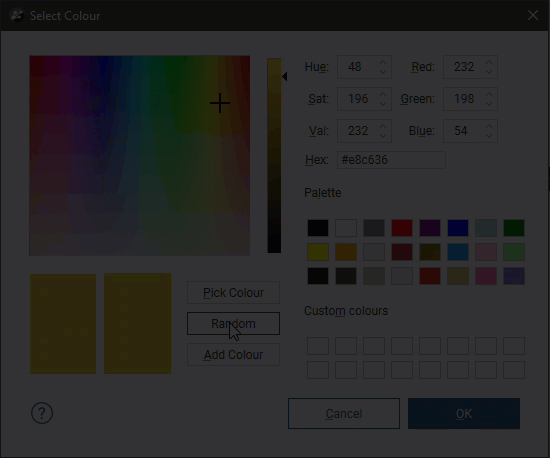Viewport: 550px width, 458px height.
Task: Click the help question mark icon
Action: (42, 413)
